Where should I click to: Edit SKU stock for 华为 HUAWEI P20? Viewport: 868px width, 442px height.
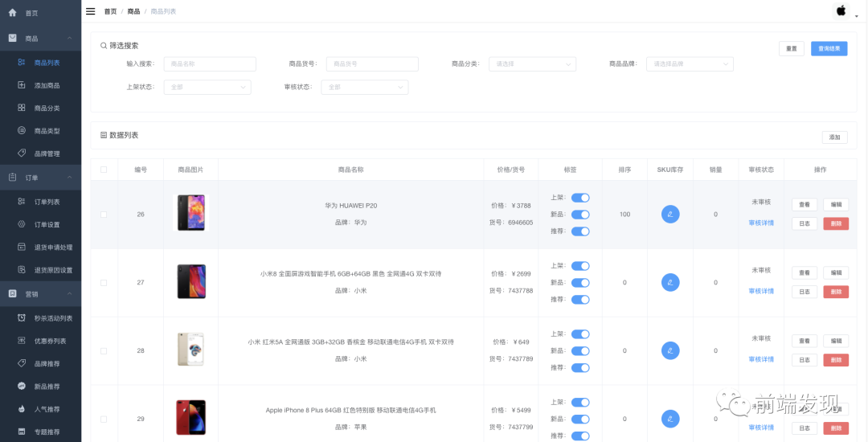tap(670, 214)
